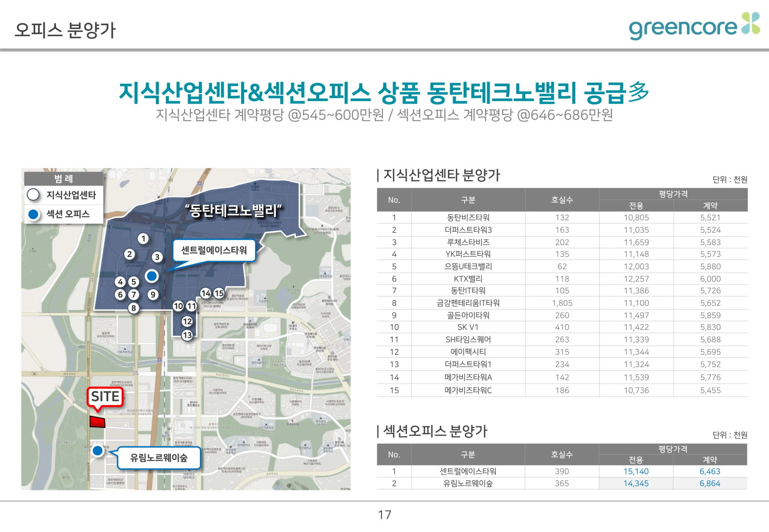This screenshot has height=532, width=769.
Task: Click the blue 섹션 오피스 legend circle
Action: tap(33, 215)
